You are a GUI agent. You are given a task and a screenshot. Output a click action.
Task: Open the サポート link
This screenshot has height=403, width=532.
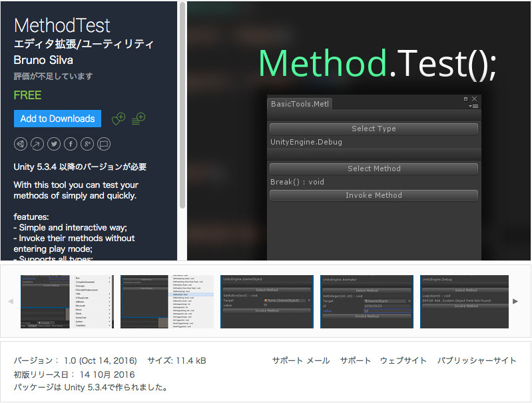pos(356,360)
